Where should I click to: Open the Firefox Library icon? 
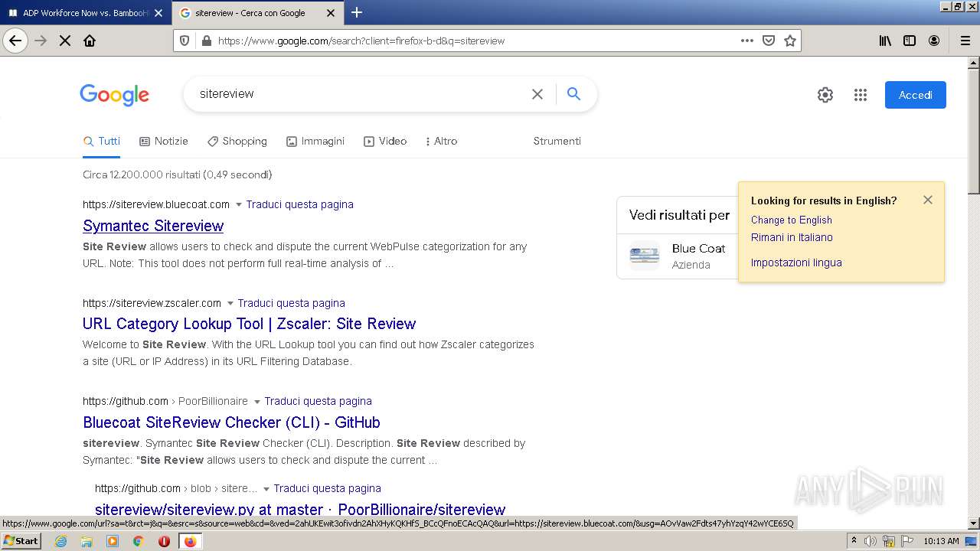pos(885,41)
